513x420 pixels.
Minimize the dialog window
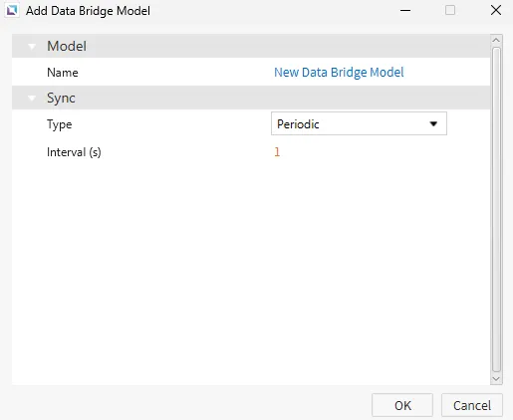pyautogui.click(x=405, y=10)
